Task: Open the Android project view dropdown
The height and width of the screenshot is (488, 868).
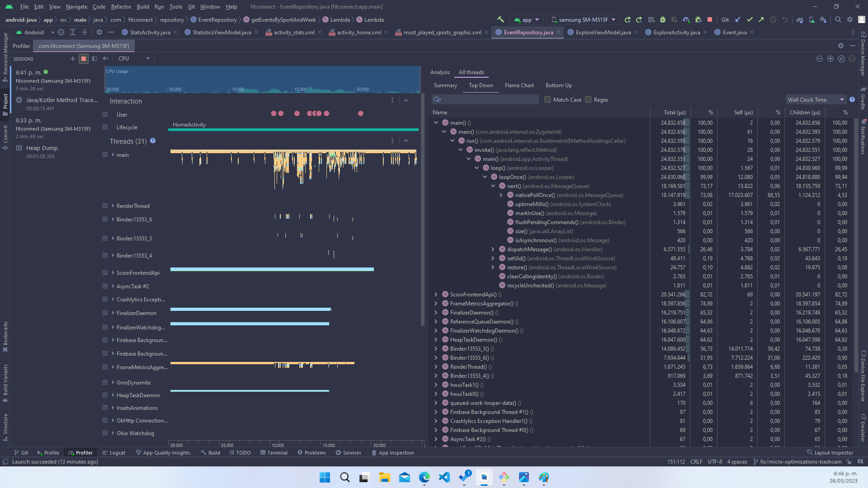Action: pyautogui.click(x=35, y=32)
